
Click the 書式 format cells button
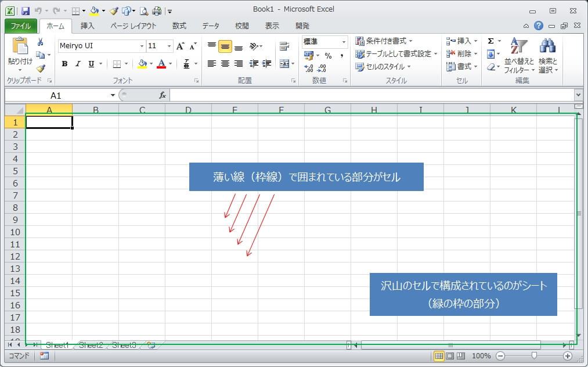pos(461,67)
